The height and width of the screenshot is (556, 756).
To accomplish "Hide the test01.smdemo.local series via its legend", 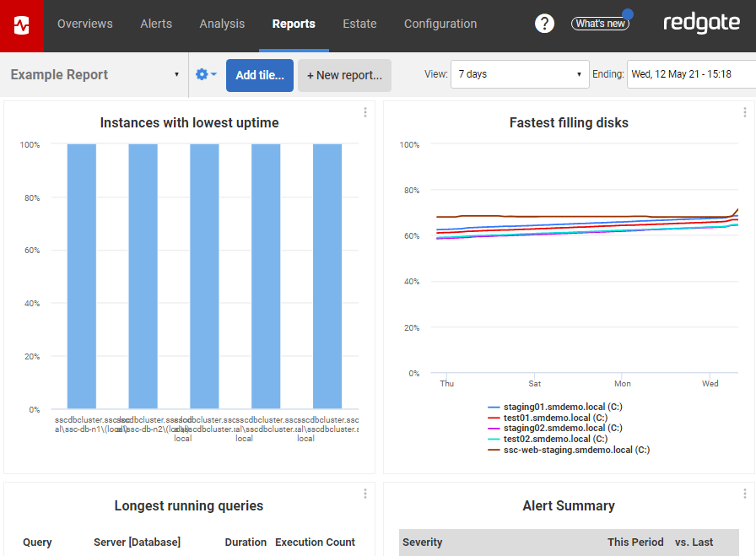I will click(551, 417).
